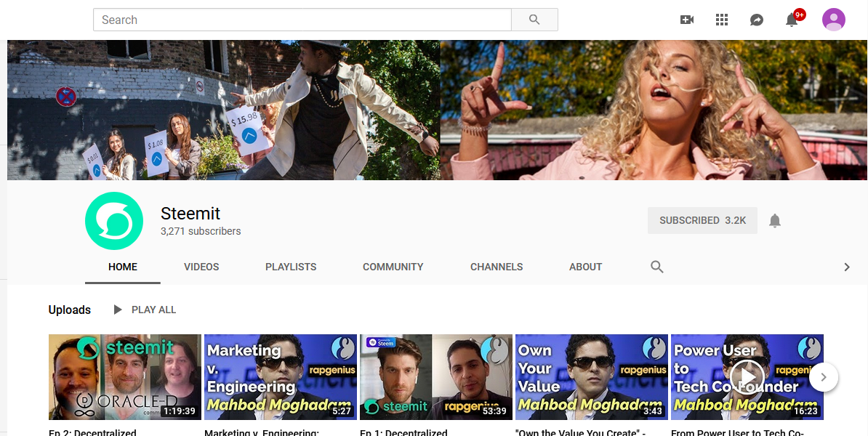Search within channel magnifier icon
This screenshot has height=436, width=868.
(657, 267)
